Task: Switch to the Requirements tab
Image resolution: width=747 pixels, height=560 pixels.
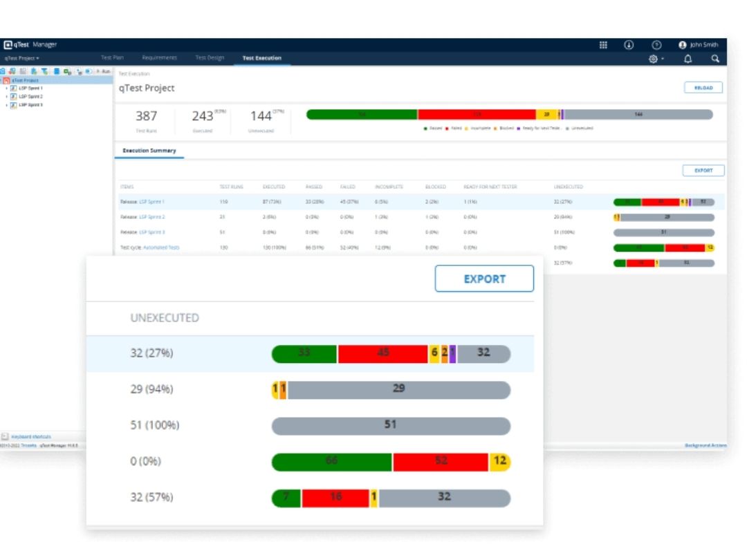Action: pyautogui.click(x=159, y=57)
